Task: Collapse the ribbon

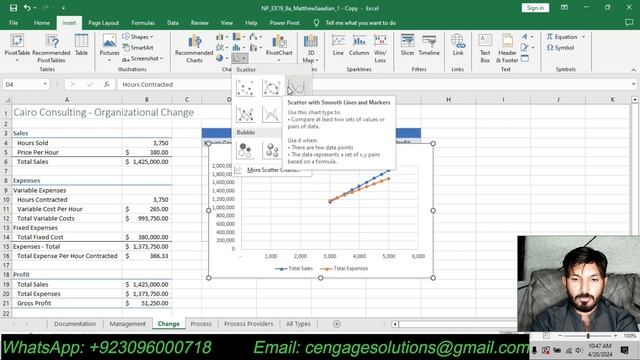Action: (633, 70)
